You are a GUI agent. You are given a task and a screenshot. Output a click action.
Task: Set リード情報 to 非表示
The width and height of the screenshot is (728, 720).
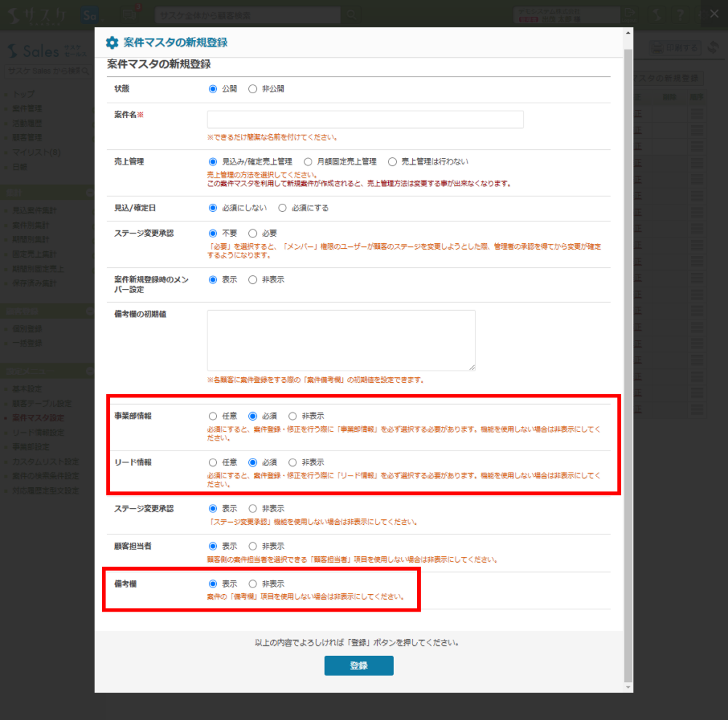(x=293, y=462)
